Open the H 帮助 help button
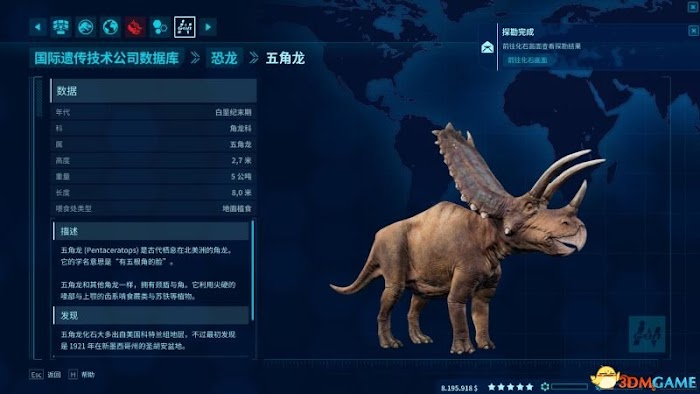 pos(81,375)
